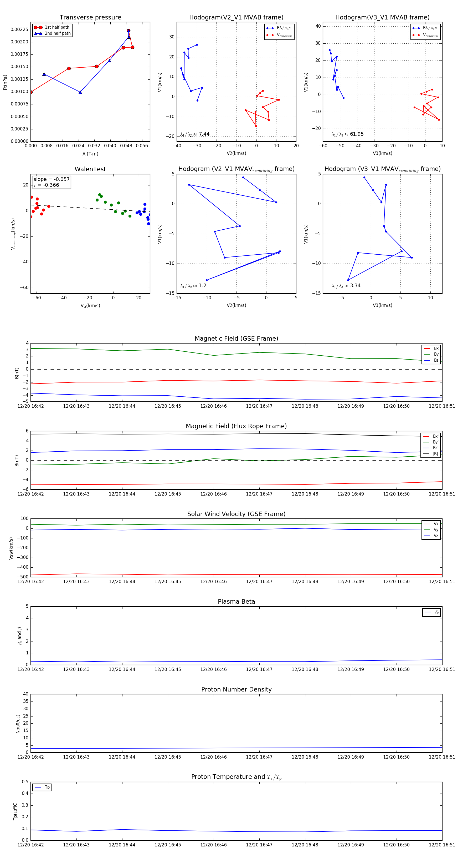The width and height of the screenshot is (473, 868).
Task: Click the 'Tp(10^6K)' y-axis label
Action: [15, 811]
